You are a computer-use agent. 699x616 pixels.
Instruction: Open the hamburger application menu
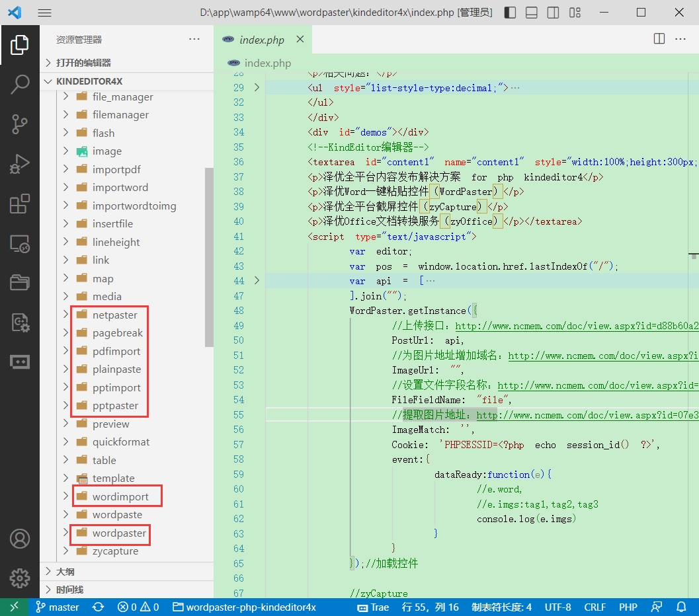point(44,13)
